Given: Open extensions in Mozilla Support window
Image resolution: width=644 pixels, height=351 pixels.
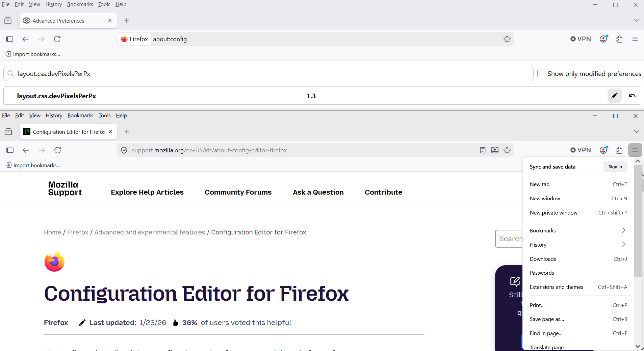Looking at the screenshot, I should coord(619,150).
